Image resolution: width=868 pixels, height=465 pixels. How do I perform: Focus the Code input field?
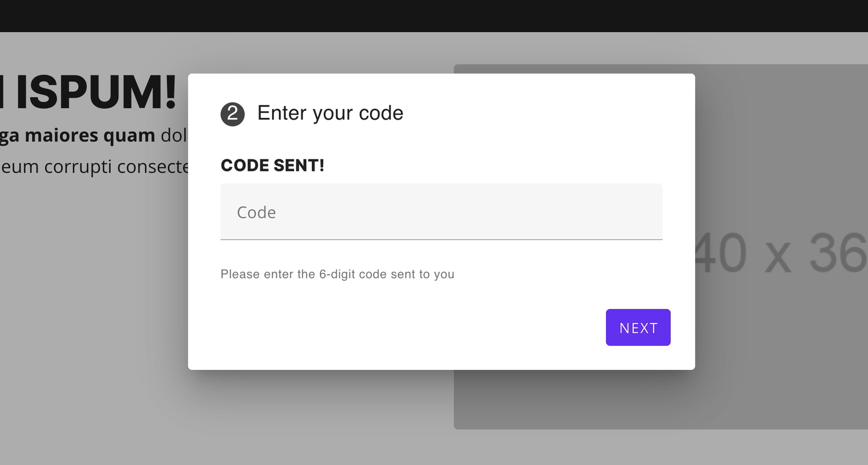click(x=441, y=211)
